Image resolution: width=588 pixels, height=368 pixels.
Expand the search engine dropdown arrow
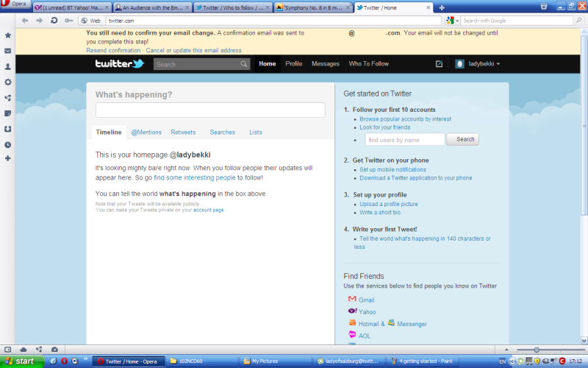(x=457, y=21)
